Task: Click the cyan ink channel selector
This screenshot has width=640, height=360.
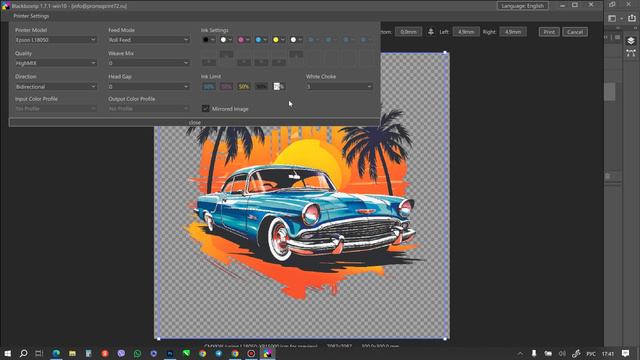Action: pos(261,40)
